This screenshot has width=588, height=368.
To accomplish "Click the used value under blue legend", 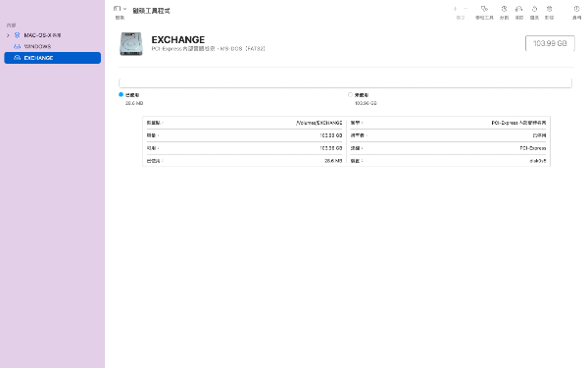I will pyautogui.click(x=134, y=103).
